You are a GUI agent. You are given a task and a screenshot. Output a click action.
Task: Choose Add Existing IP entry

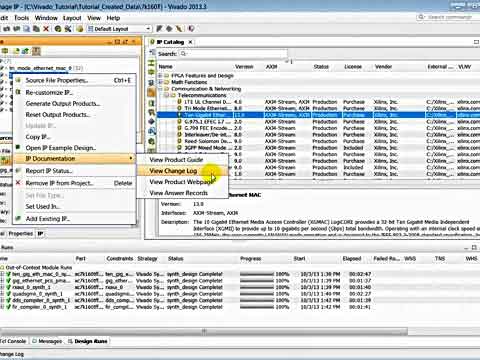pos(74,219)
